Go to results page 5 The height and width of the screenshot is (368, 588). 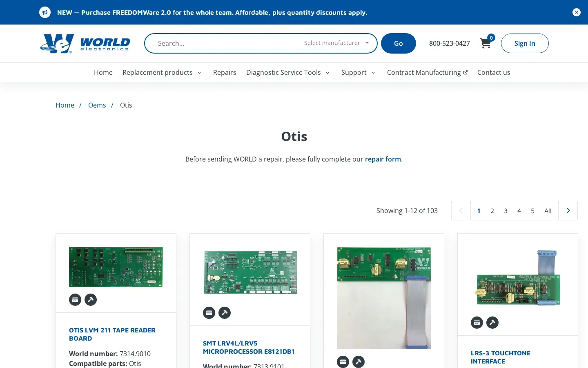click(x=532, y=211)
